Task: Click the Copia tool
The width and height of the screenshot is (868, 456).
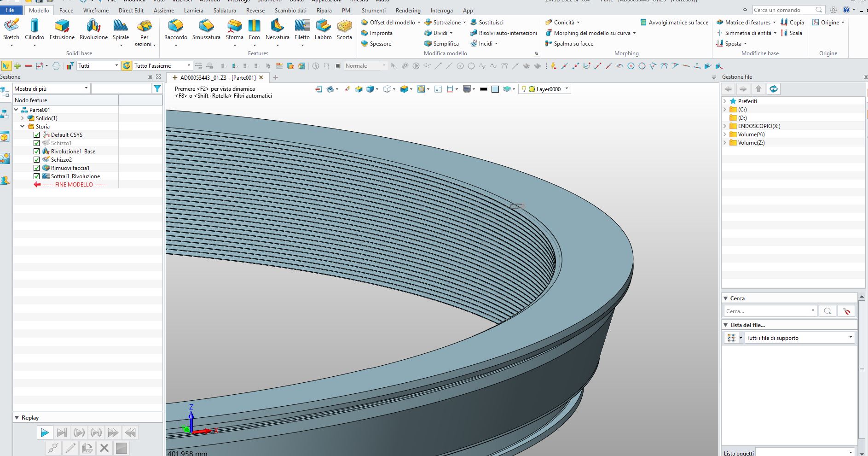Action: pyautogui.click(x=792, y=22)
